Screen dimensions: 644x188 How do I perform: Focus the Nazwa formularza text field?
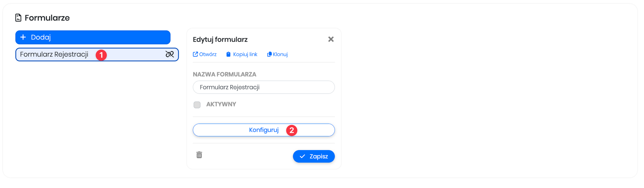(x=264, y=87)
